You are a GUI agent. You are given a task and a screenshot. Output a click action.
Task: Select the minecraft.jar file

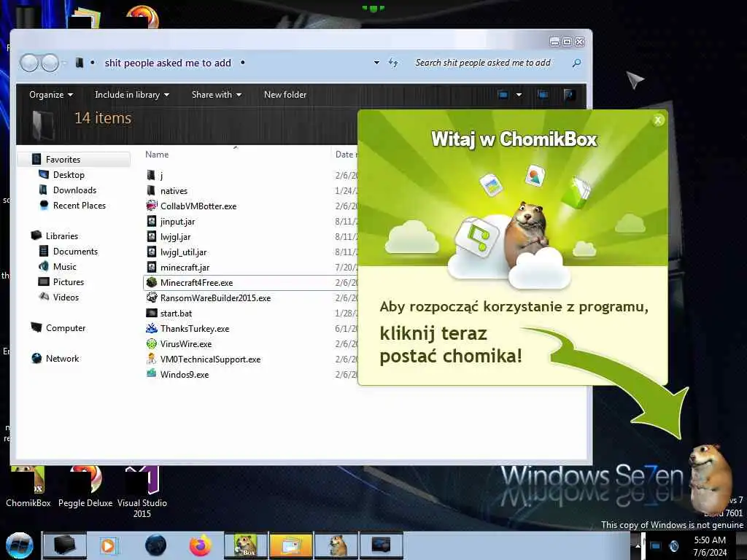point(185,267)
